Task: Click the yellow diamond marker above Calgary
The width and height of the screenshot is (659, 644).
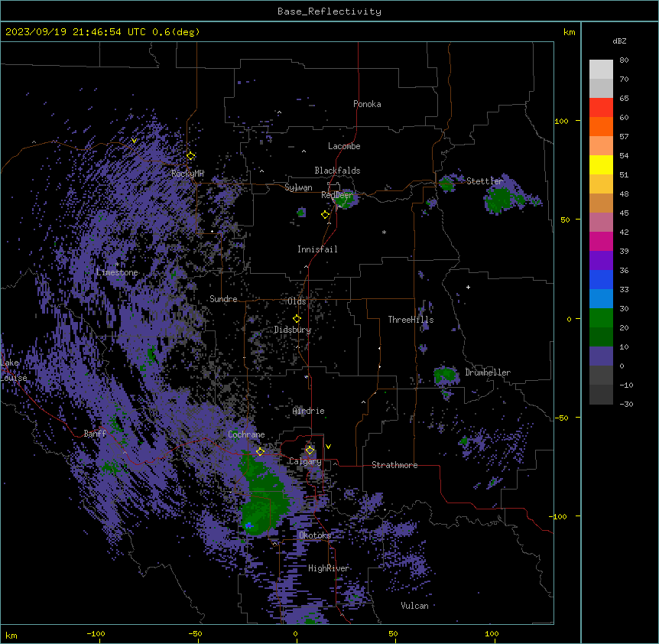Action: coord(310,450)
